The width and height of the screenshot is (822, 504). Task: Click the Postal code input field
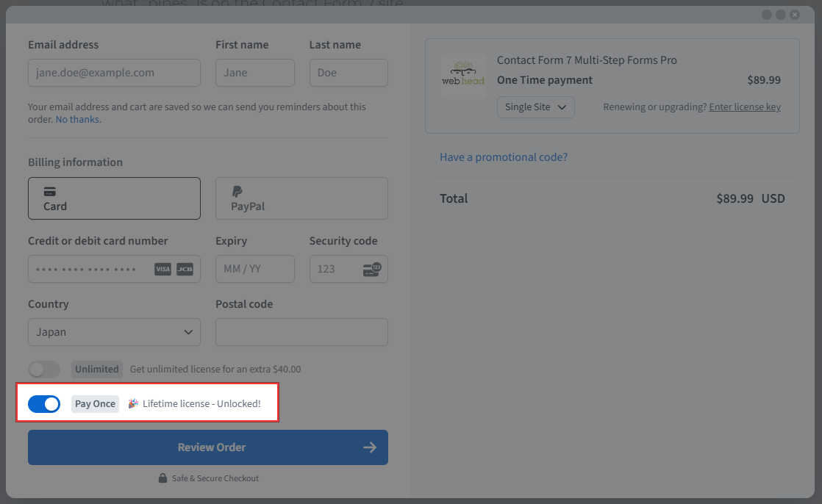point(301,332)
